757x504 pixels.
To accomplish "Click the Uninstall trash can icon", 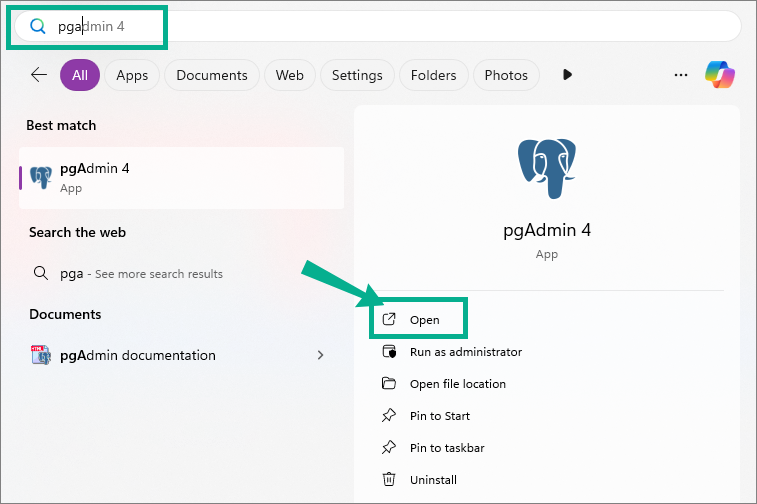I will (389, 479).
